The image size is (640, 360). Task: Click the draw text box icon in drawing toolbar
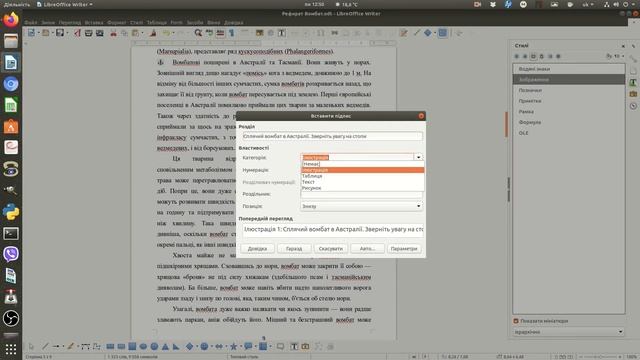294,347
